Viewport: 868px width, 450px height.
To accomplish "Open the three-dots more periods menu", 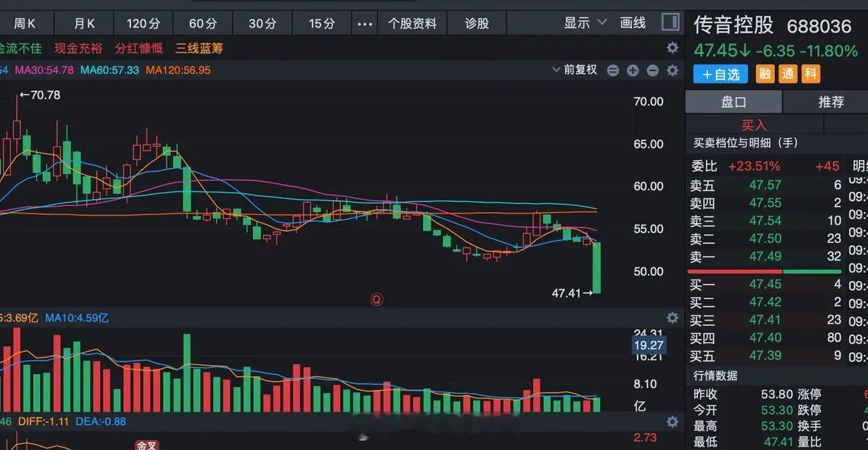I will click(x=365, y=24).
